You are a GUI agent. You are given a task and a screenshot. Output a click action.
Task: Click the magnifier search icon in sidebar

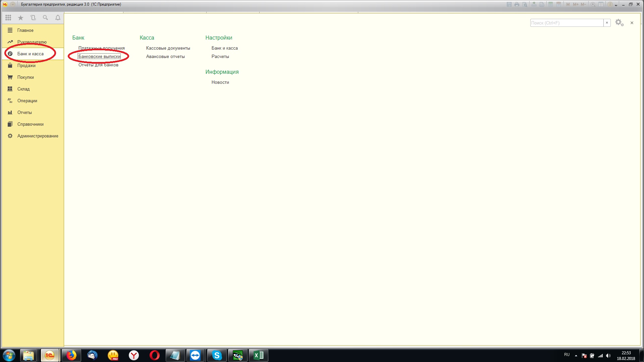click(45, 18)
